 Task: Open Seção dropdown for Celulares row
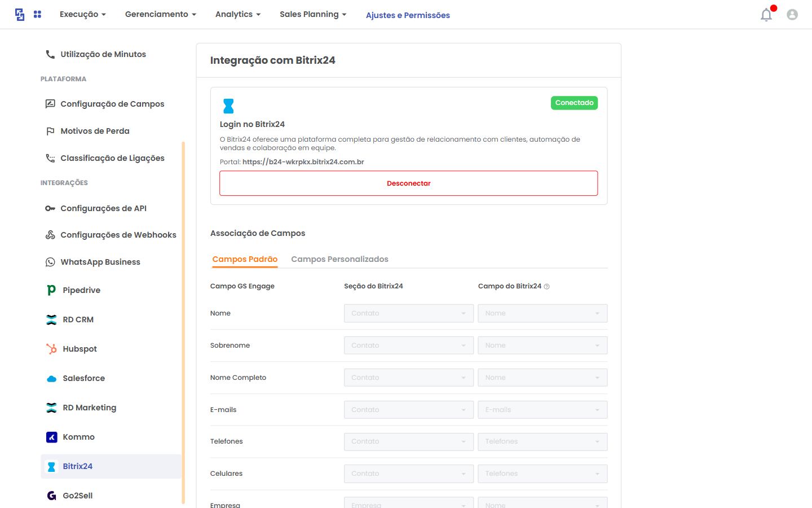click(x=409, y=474)
